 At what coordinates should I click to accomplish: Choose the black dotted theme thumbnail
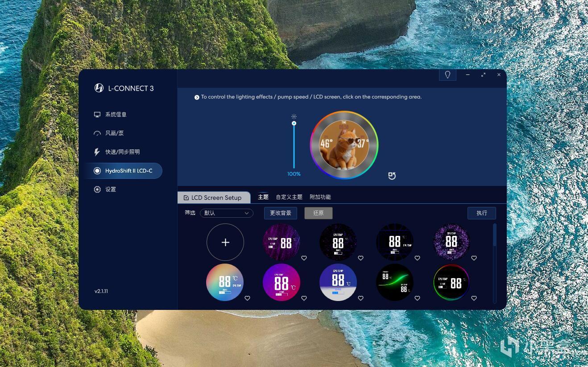point(338,242)
